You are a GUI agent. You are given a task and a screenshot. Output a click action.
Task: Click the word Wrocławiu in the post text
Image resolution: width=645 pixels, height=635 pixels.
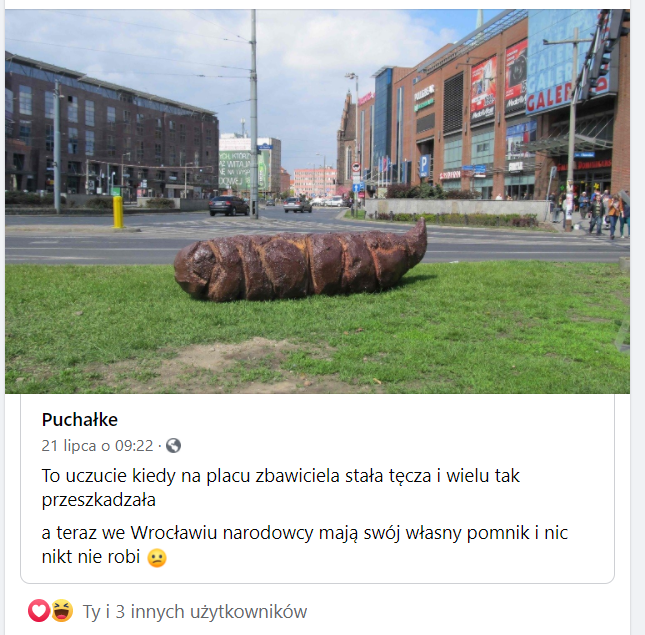pos(174,533)
